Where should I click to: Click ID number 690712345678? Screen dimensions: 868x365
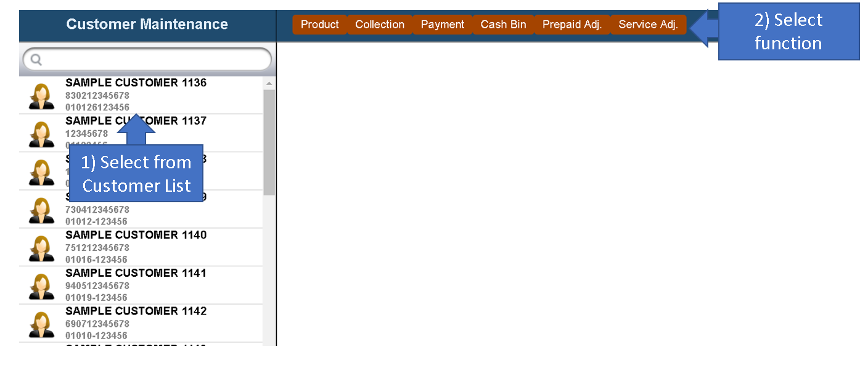coord(97,324)
